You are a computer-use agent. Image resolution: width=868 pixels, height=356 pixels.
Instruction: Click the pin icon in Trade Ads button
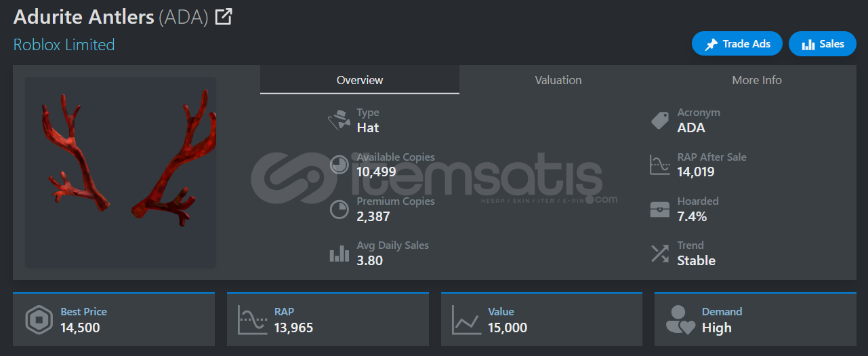pyautogui.click(x=711, y=45)
